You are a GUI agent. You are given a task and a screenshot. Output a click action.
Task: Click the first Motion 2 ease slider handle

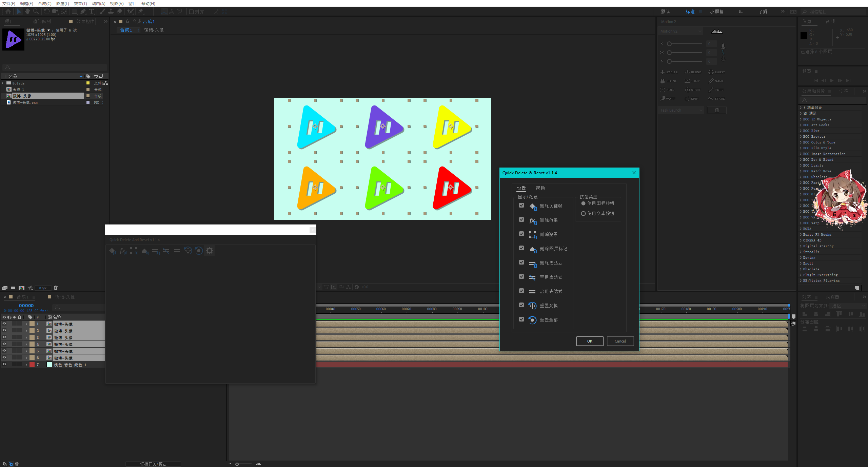669,44
